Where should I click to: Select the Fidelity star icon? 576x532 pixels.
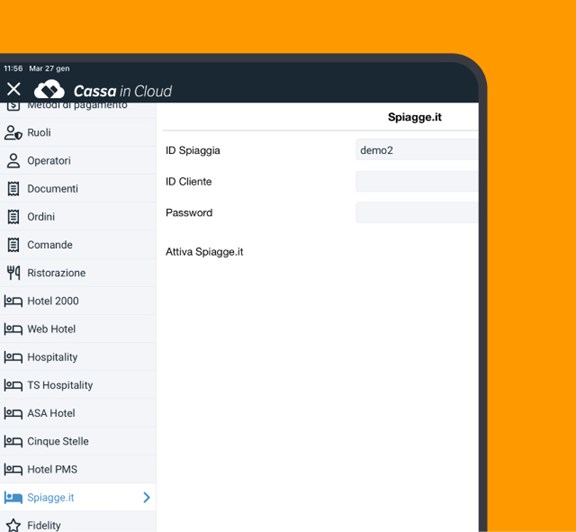coord(13,525)
